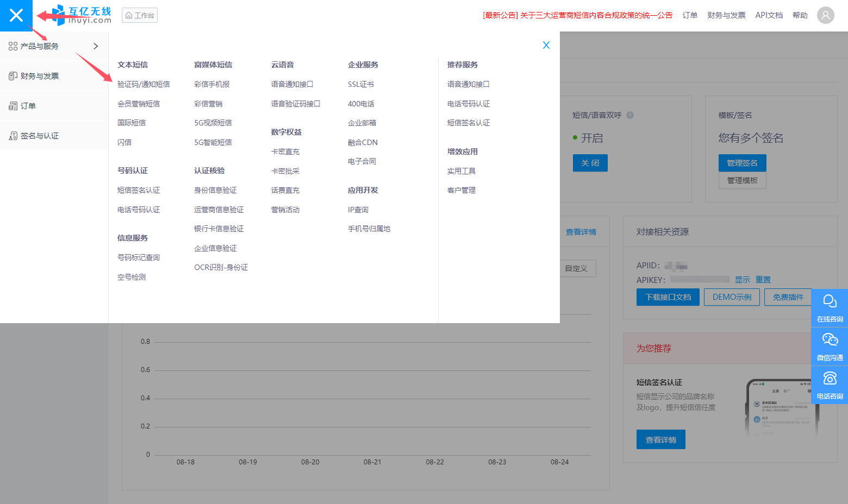Open 签名与认证 in left sidebar
This screenshot has height=504, width=848.
pyautogui.click(x=39, y=136)
